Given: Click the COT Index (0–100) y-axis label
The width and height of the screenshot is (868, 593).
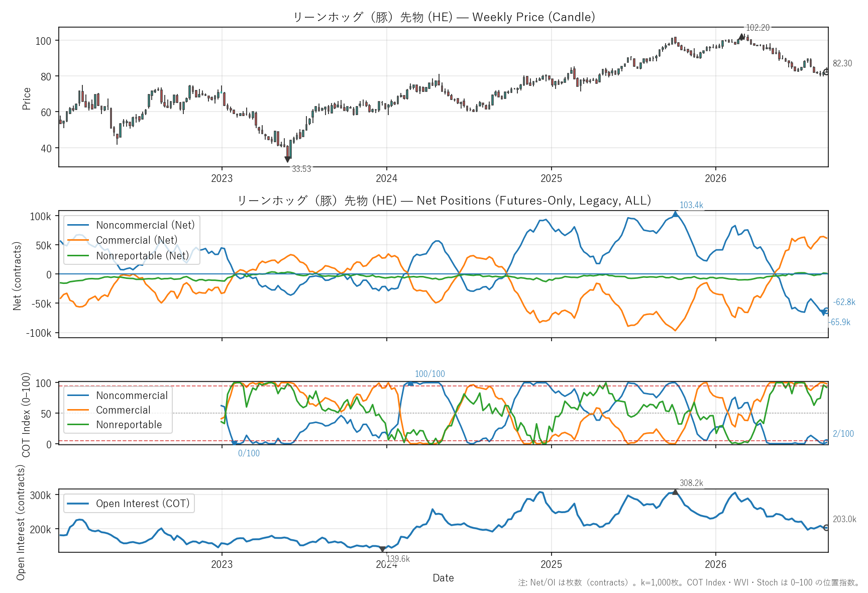Looking at the screenshot, I should [27, 415].
